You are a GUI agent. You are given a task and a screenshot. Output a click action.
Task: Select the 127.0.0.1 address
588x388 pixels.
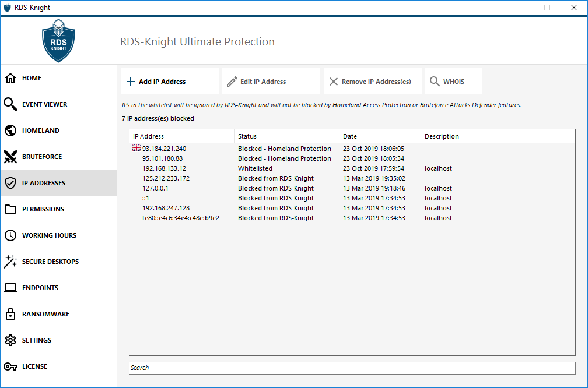tap(155, 188)
